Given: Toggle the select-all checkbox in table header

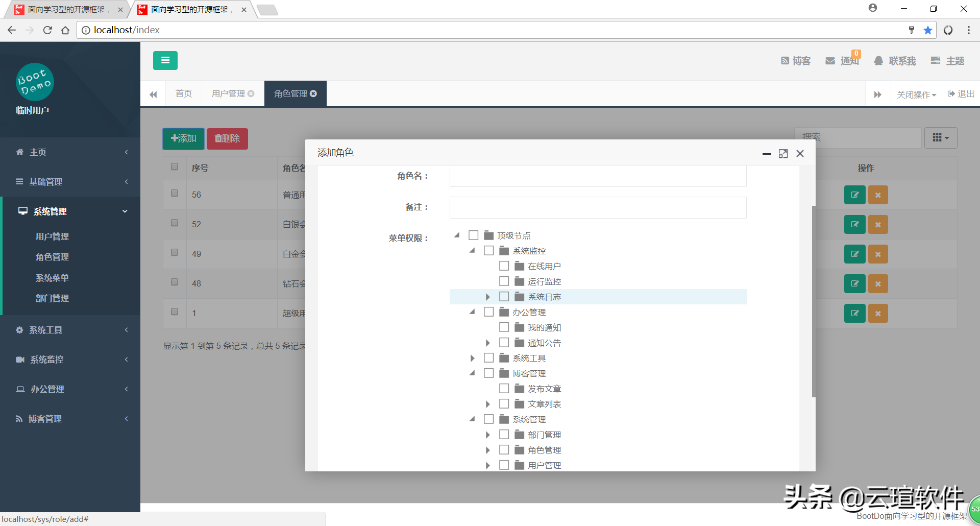Looking at the screenshot, I should point(175,167).
